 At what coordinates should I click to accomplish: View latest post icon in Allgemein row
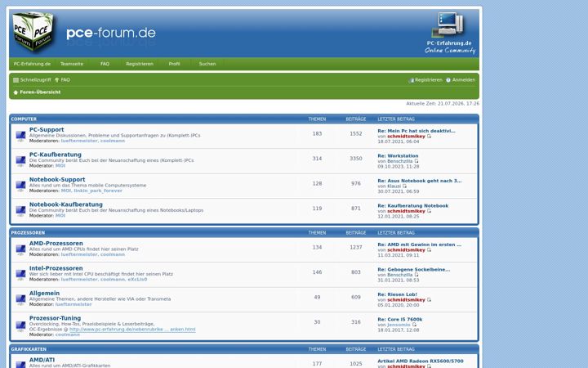pos(429,299)
